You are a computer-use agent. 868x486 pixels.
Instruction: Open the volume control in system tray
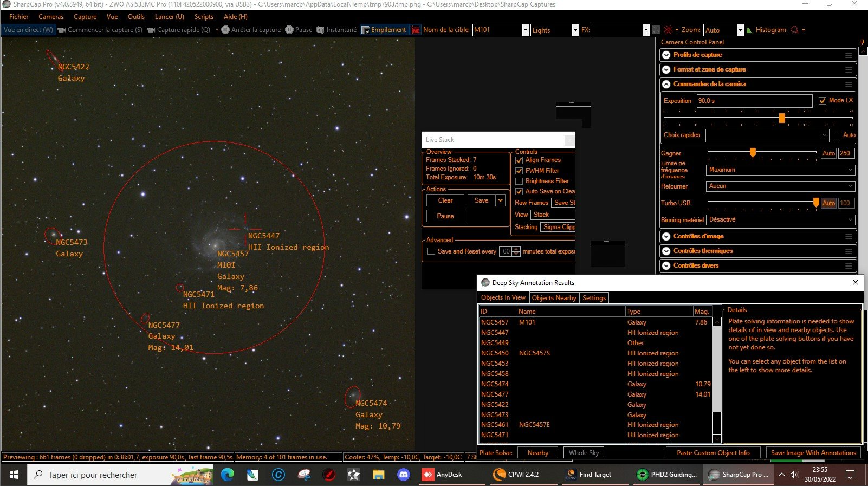click(x=794, y=475)
